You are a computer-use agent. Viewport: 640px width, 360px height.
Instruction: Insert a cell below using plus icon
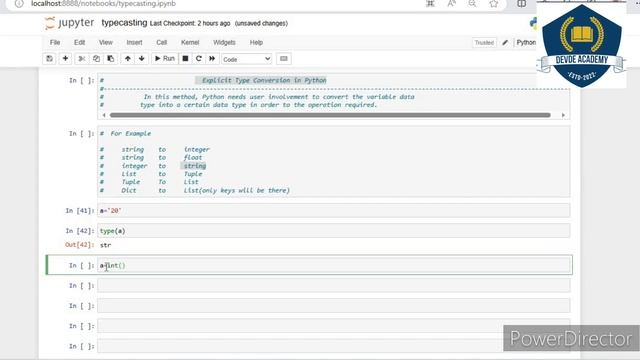coord(65,59)
